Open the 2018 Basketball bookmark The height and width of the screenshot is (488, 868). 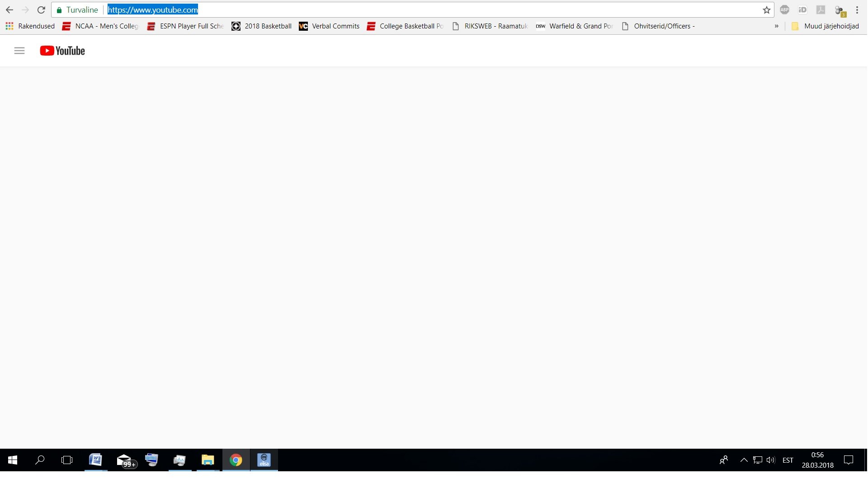(x=262, y=26)
